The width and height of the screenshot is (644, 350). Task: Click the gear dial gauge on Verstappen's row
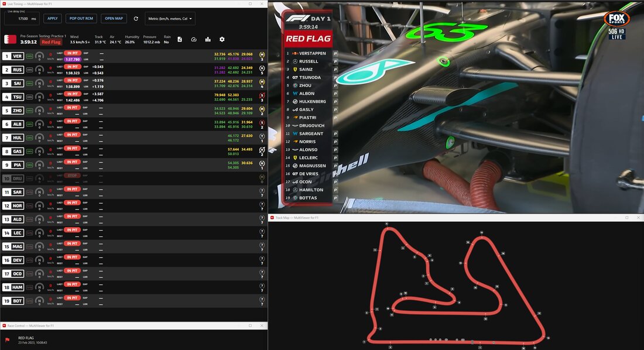(x=39, y=56)
